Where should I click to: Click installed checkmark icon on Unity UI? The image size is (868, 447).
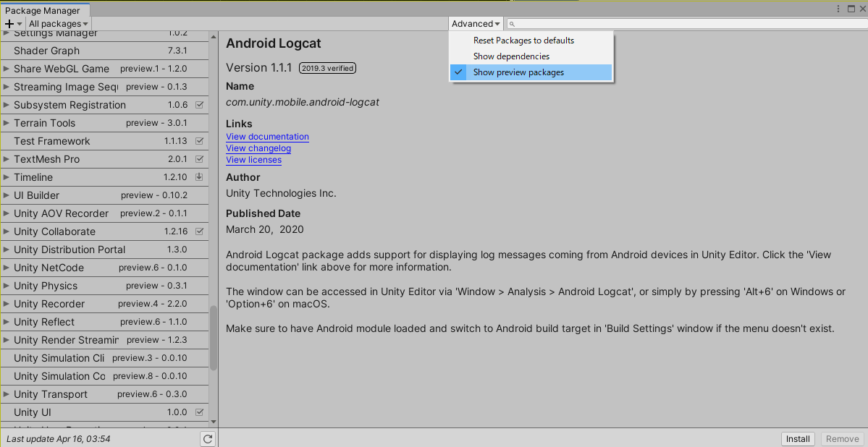pyautogui.click(x=200, y=412)
